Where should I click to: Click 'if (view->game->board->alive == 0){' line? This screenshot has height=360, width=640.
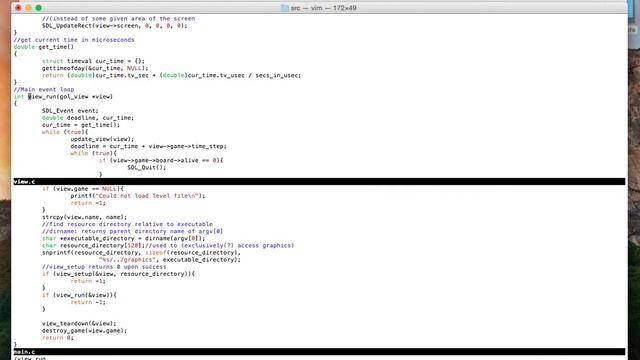pyautogui.click(x=161, y=160)
